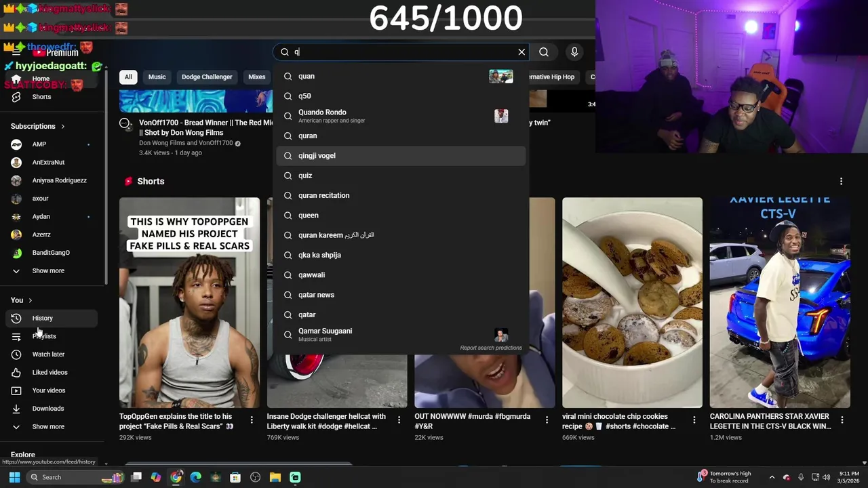Expand subscriptions with 'Show more'

(52, 270)
